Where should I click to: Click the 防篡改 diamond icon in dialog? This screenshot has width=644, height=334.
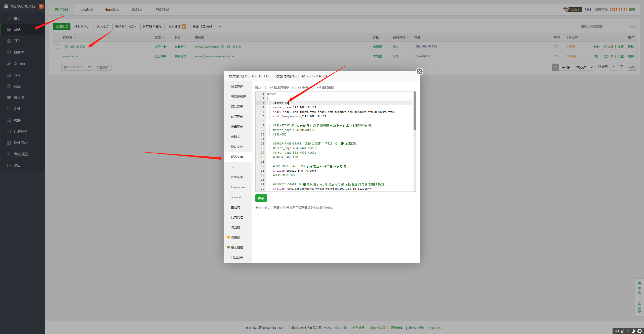pyautogui.click(x=228, y=237)
